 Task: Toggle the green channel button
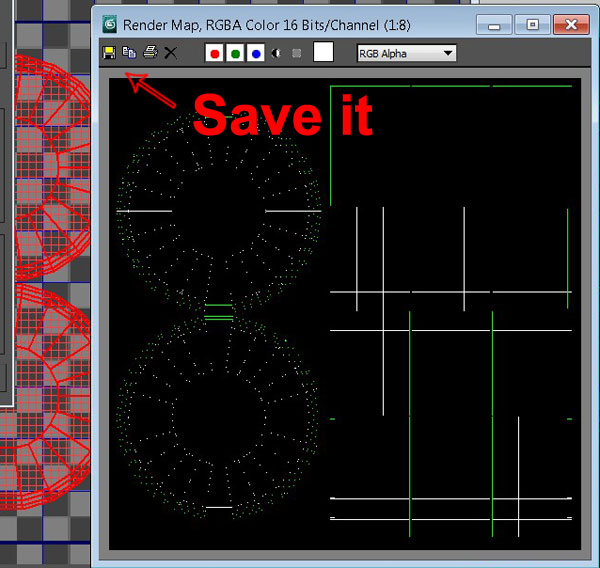click(235, 52)
